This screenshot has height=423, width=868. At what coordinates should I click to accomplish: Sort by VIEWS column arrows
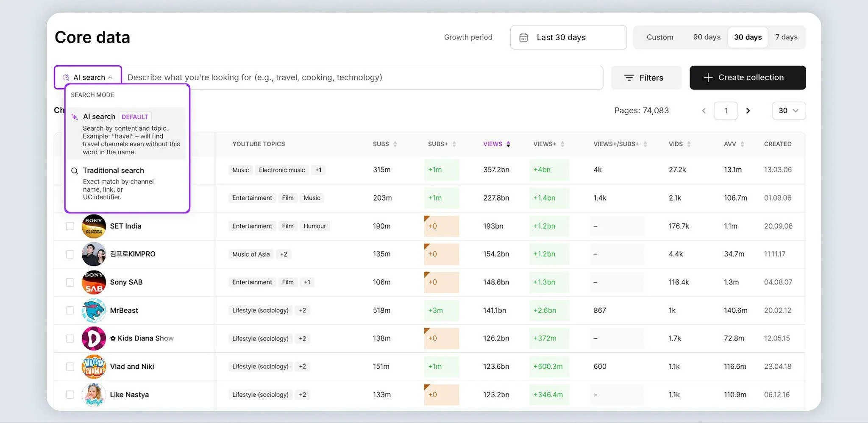508,144
